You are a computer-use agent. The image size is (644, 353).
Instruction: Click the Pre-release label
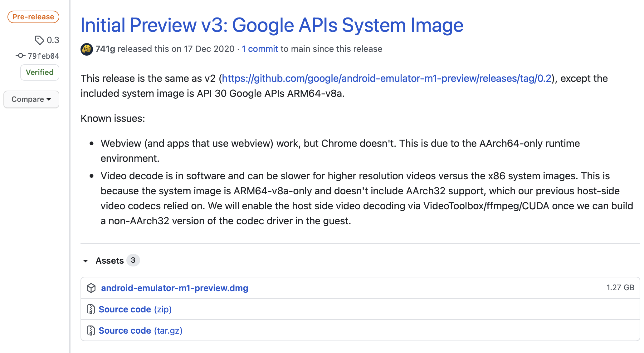[x=33, y=17]
